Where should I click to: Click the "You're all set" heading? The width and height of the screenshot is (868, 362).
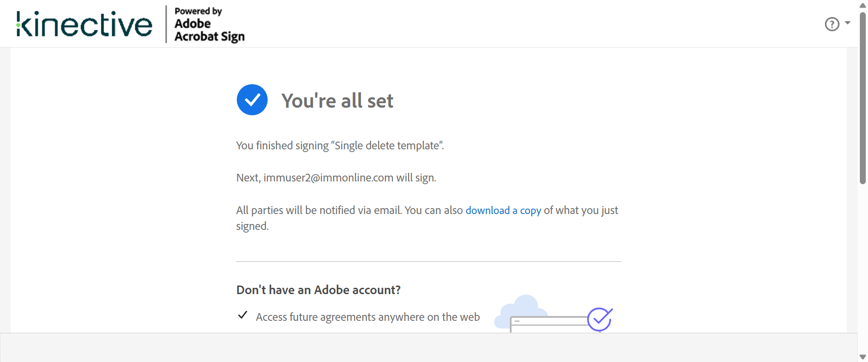[x=337, y=100]
